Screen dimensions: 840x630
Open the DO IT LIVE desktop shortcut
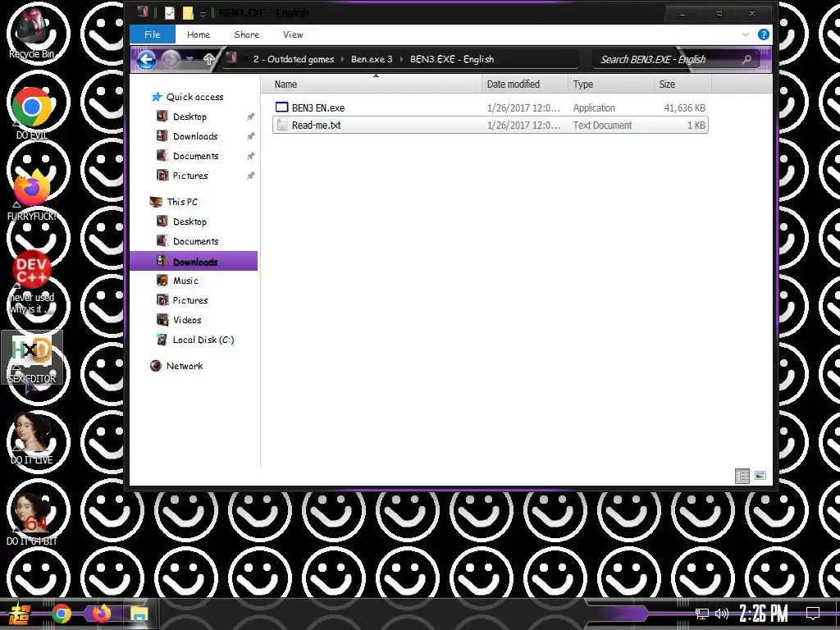(x=32, y=438)
